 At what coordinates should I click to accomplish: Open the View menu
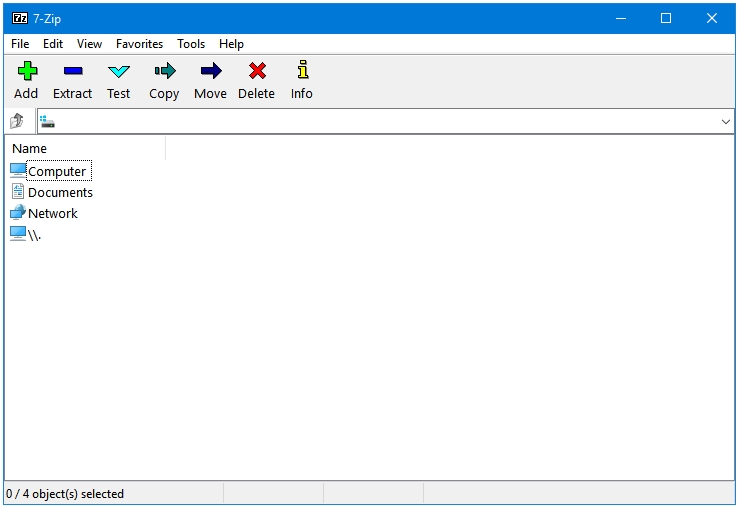[89, 44]
